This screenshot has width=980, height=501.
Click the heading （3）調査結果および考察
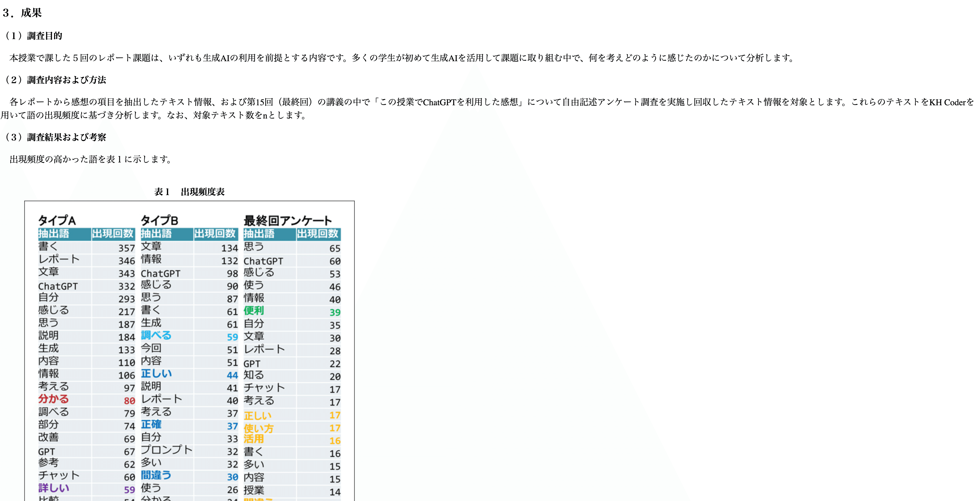tap(54, 138)
